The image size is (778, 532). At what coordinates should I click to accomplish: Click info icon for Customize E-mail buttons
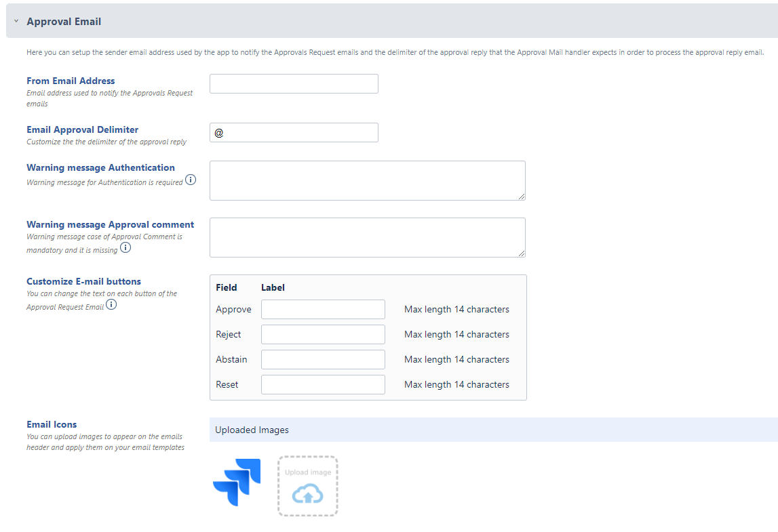click(111, 305)
